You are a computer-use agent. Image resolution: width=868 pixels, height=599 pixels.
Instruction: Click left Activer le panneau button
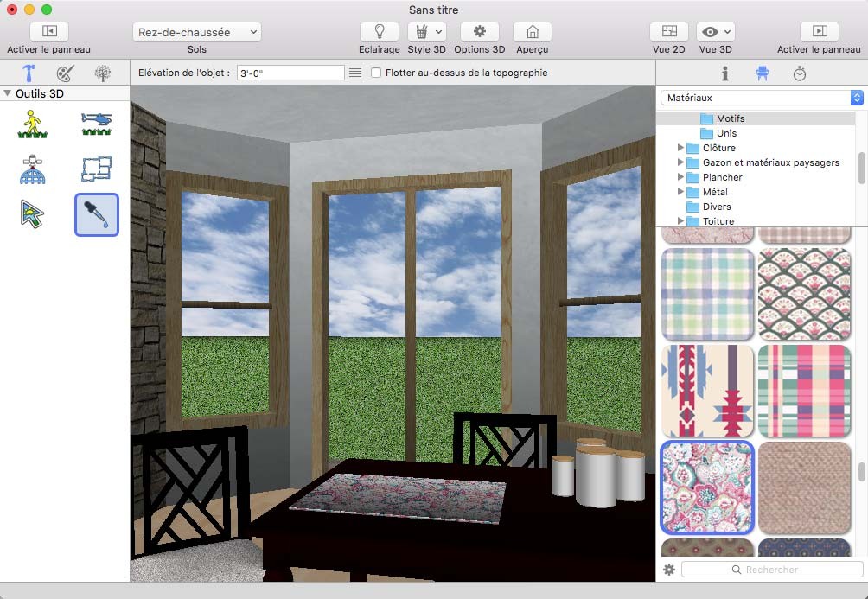(x=48, y=32)
